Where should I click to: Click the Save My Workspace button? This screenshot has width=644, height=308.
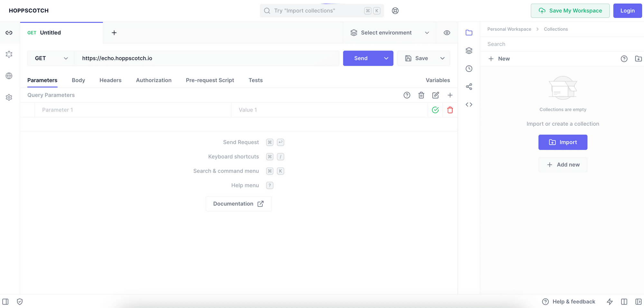click(x=570, y=11)
